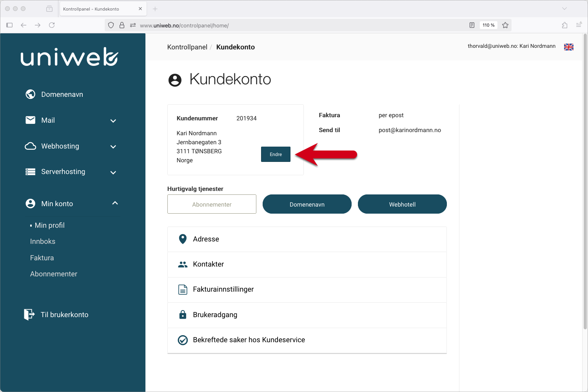This screenshot has width=588, height=392.
Task: Open Faktura in sidebar menu
Action: coord(42,258)
